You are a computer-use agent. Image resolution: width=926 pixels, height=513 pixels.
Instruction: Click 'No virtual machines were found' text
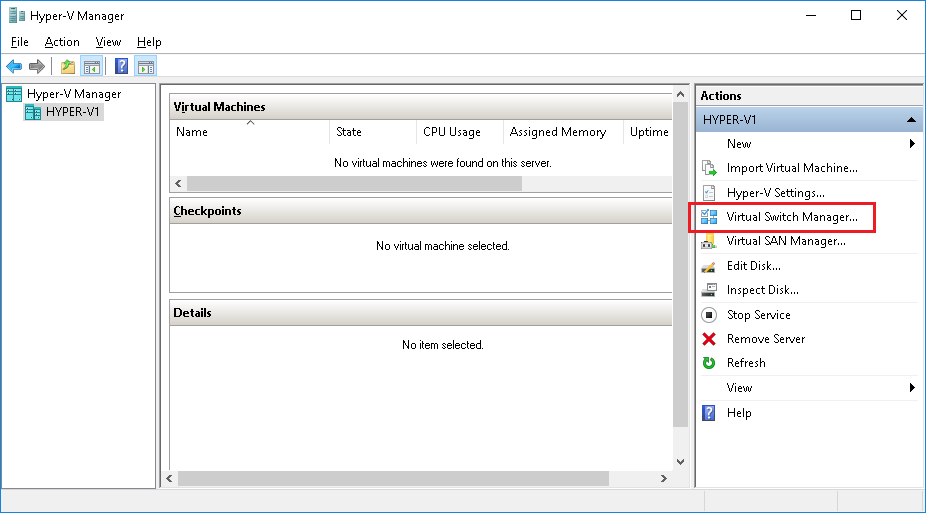442,163
